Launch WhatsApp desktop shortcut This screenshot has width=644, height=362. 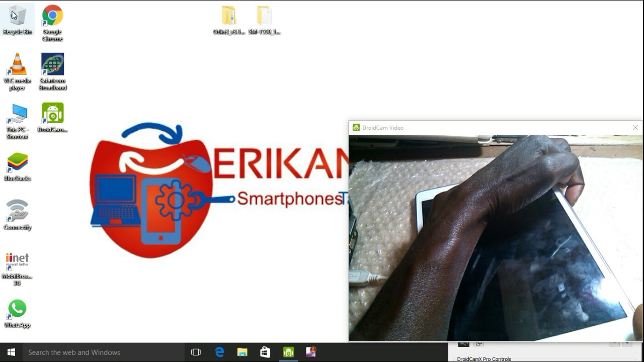pyautogui.click(x=17, y=314)
